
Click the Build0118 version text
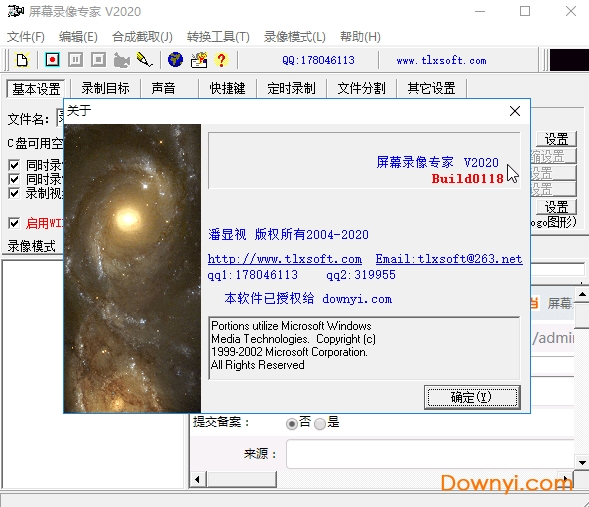point(467,179)
